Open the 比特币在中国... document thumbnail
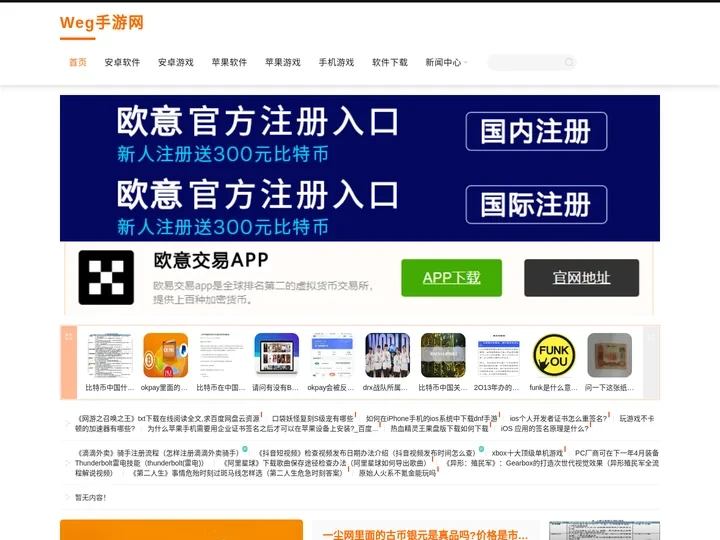This screenshot has width=720, height=540. coord(221,355)
